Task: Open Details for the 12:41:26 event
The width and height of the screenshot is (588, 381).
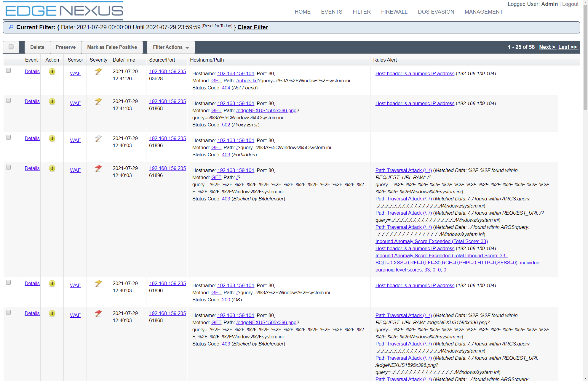Action: point(32,71)
